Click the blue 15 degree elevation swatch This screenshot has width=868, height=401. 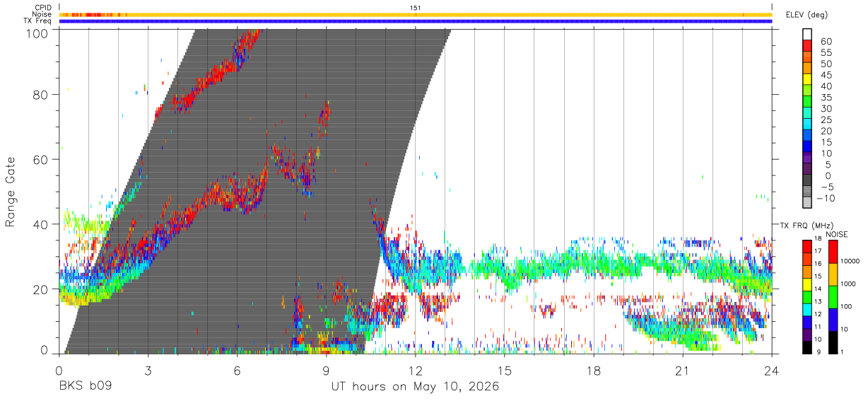pos(807,146)
